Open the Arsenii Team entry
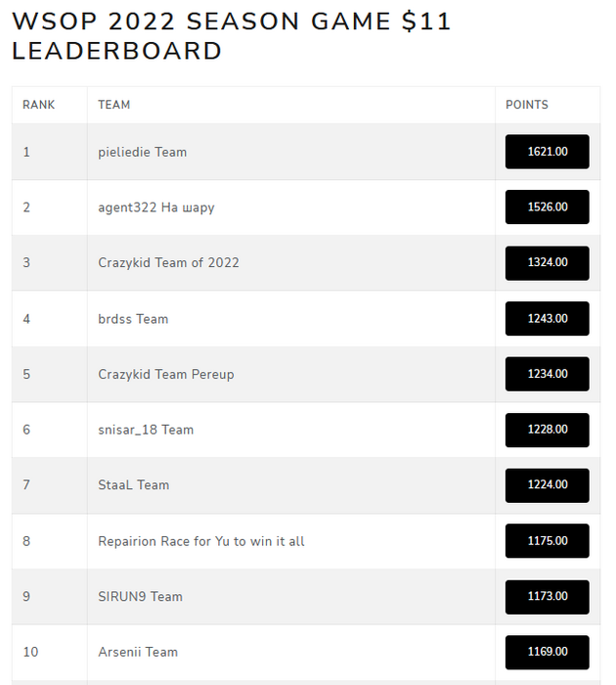Screen dimensions: 616x685 coord(138,652)
